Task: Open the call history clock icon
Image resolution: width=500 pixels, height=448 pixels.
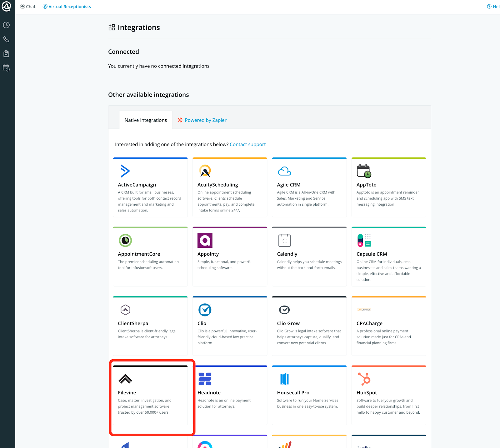Action: click(x=6, y=25)
